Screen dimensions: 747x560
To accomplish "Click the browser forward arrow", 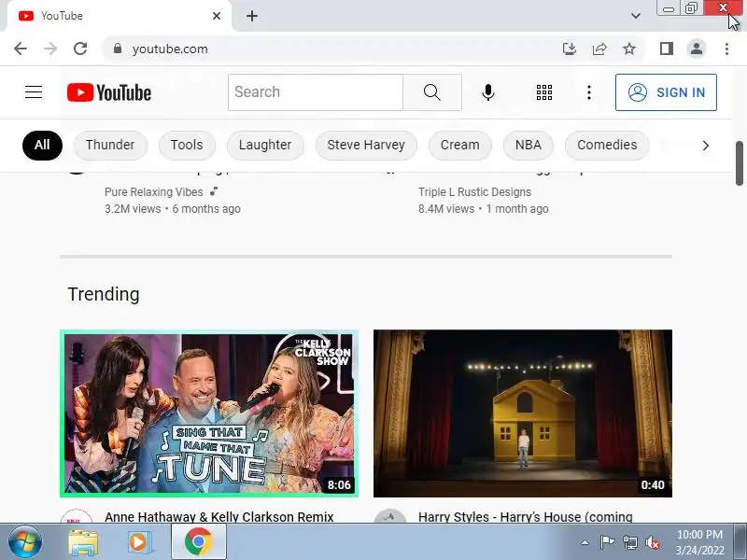I will (x=50, y=49).
